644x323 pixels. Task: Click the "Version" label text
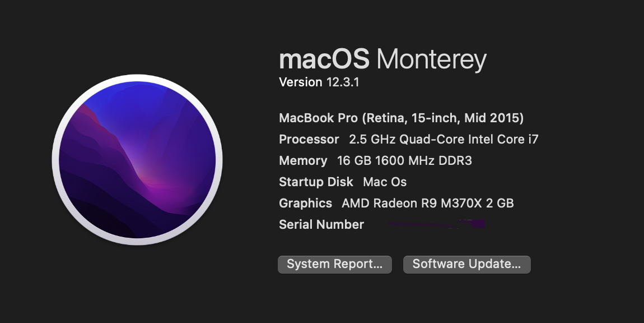[301, 82]
